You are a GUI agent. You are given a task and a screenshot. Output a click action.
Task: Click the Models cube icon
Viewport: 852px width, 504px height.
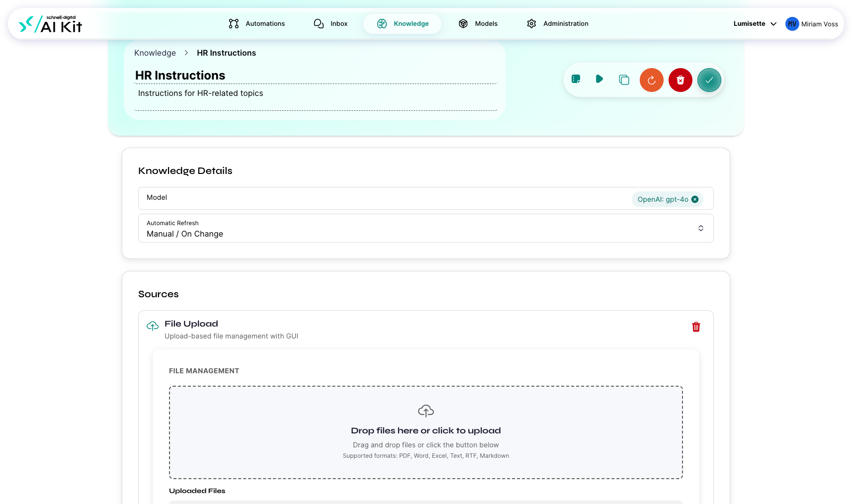(x=463, y=23)
